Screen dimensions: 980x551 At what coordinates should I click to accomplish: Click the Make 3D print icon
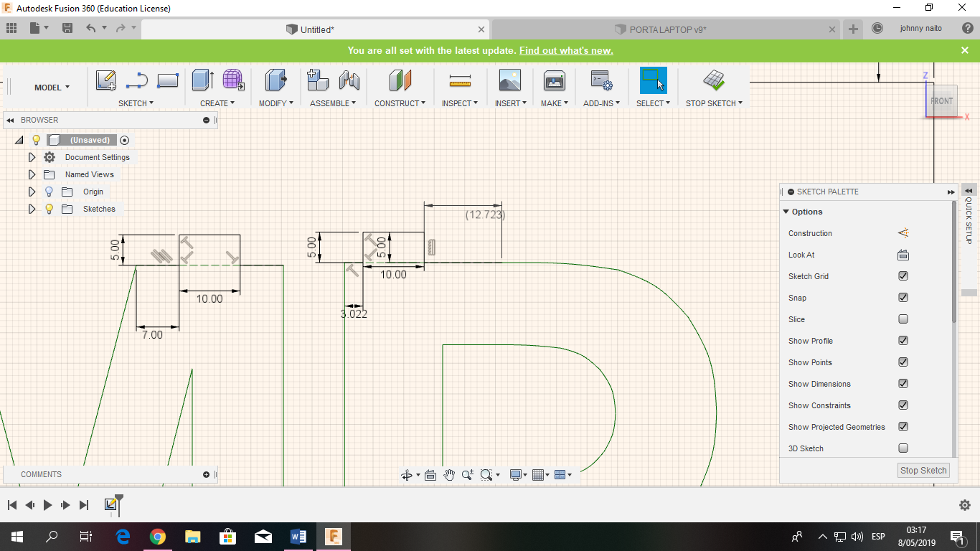coord(555,80)
